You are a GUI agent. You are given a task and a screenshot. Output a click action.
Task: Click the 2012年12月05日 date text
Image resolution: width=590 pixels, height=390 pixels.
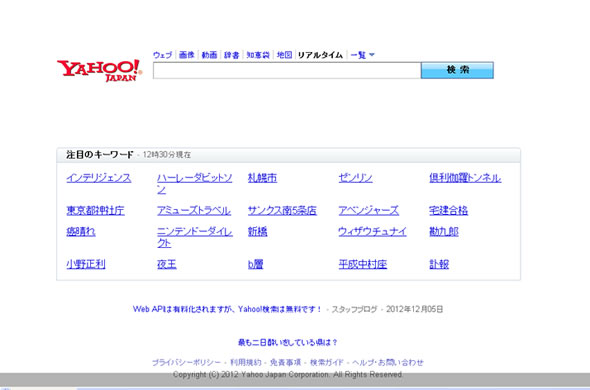pos(414,309)
